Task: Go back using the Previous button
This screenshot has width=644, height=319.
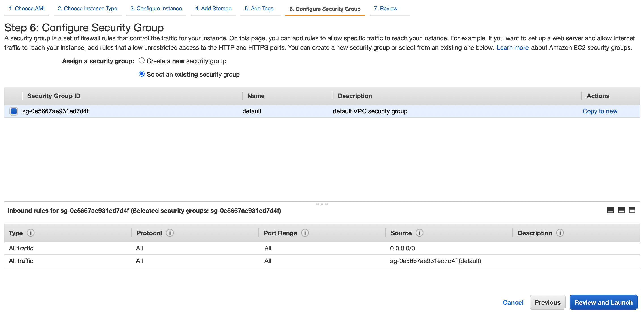Action: [x=548, y=302]
